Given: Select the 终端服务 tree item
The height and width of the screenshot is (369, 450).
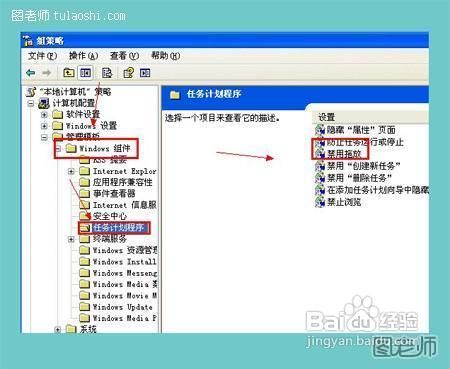Looking at the screenshot, I should (110, 239).
